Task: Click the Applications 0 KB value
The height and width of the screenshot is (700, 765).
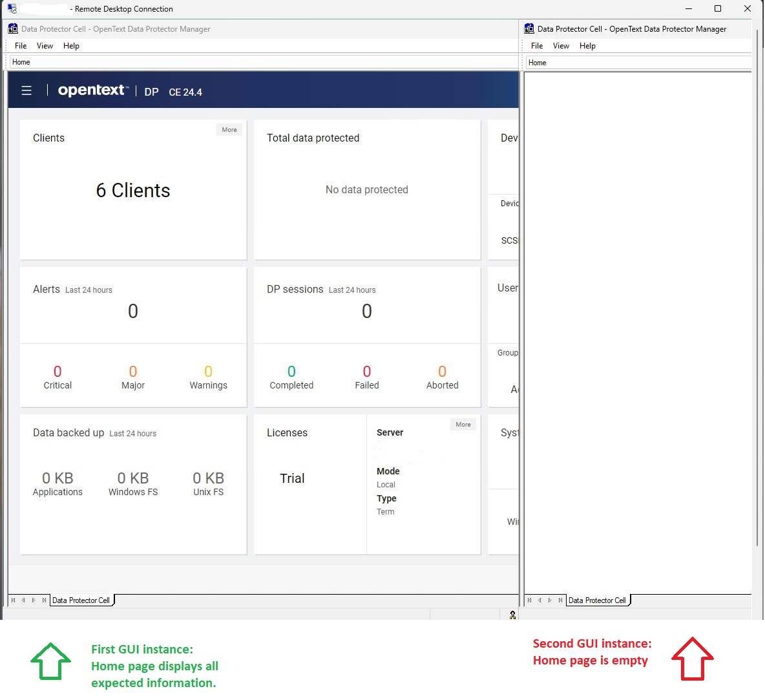Action: 58,478
